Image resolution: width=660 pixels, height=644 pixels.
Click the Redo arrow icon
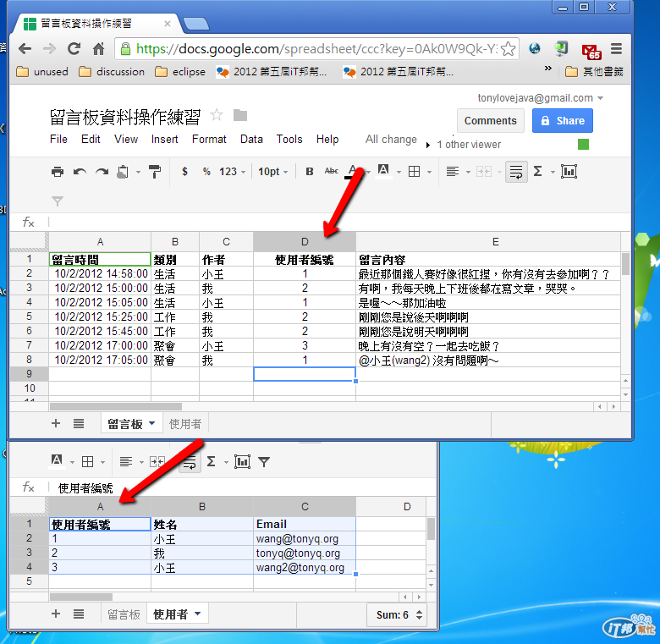coord(102,172)
